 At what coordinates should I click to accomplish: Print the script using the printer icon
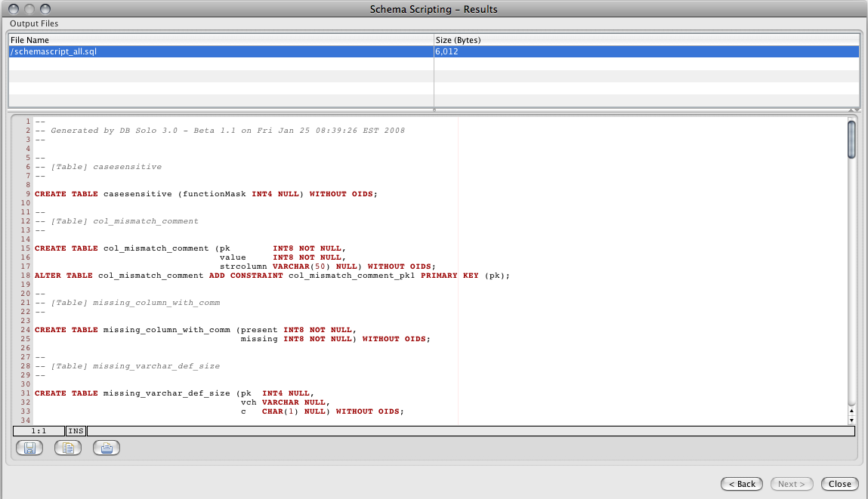(x=107, y=448)
